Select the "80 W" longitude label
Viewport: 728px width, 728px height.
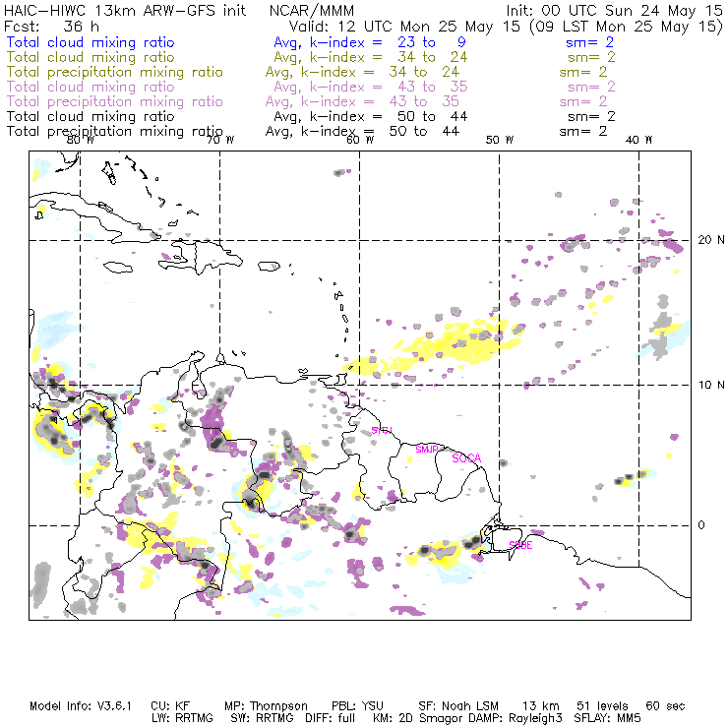click(x=81, y=140)
